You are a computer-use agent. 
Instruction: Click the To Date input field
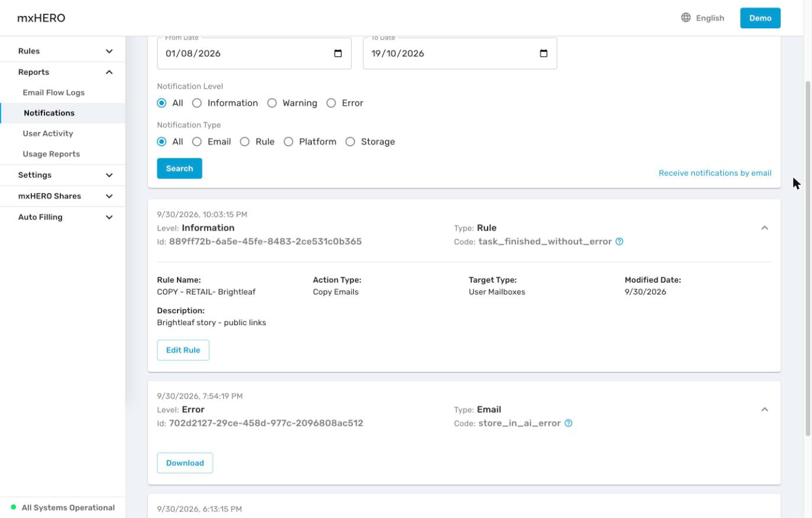[460, 53]
